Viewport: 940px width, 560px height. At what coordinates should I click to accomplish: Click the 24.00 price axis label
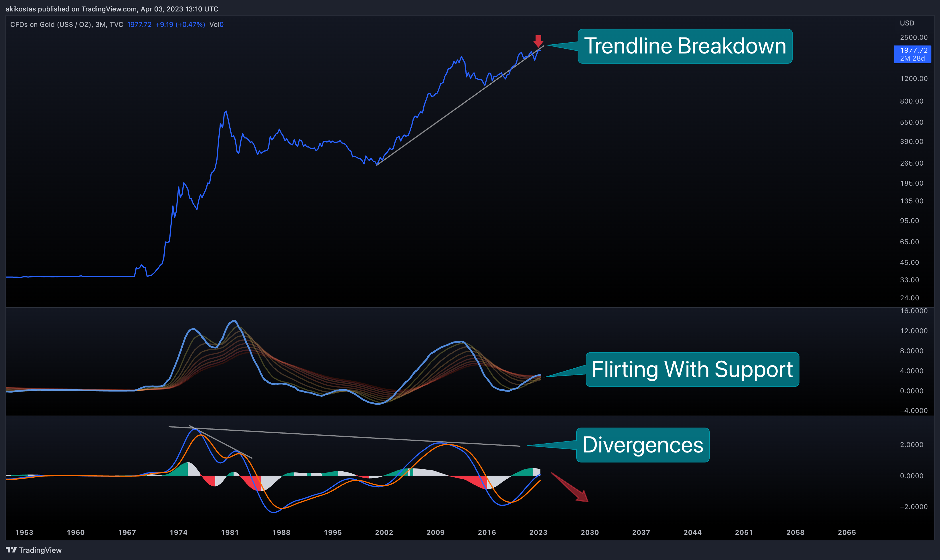click(909, 298)
